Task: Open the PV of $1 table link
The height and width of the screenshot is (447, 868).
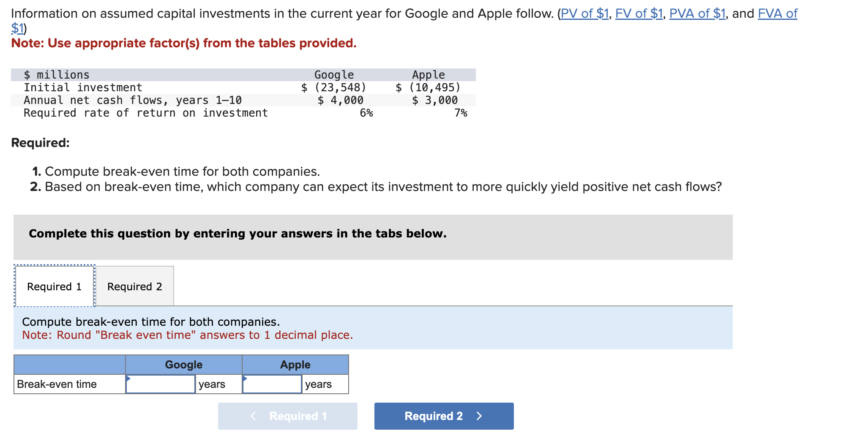Action: pos(584,13)
